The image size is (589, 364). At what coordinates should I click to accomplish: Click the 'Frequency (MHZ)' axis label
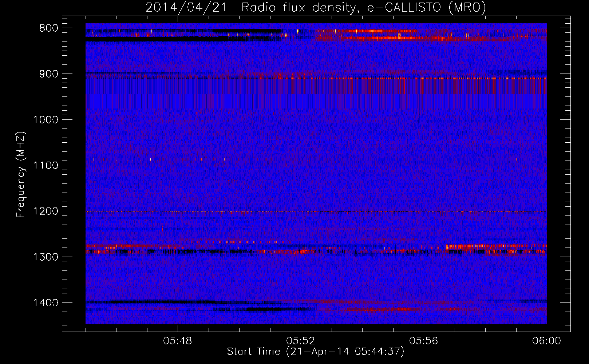click(21, 175)
